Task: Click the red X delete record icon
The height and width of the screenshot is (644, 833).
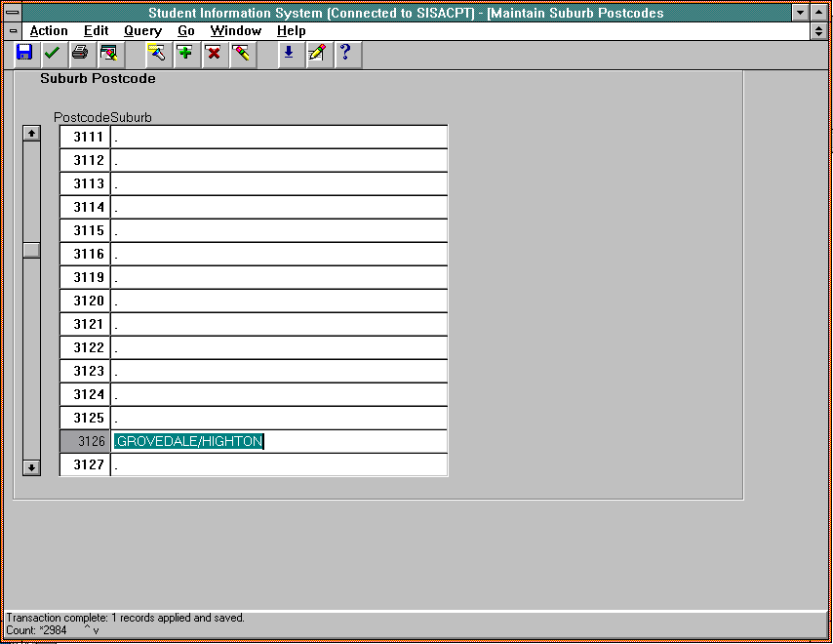Action: click(213, 53)
